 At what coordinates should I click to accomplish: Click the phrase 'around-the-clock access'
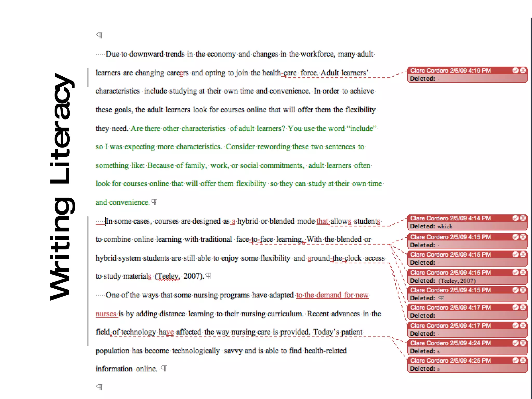click(346, 258)
